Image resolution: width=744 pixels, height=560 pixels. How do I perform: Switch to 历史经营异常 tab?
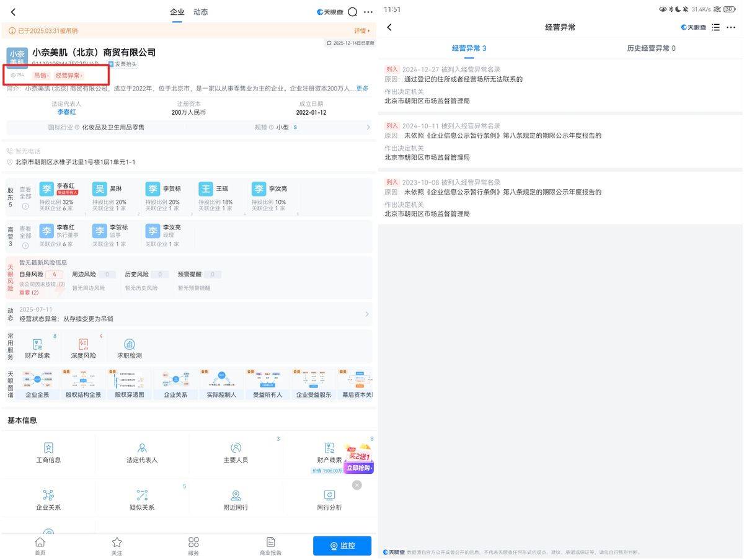pyautogui.click(x=650, y=48)
